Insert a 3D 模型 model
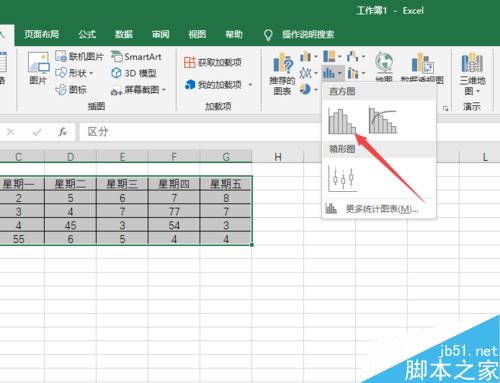The height and width of the screenshot is (383, 500). (x=134, y=73)
